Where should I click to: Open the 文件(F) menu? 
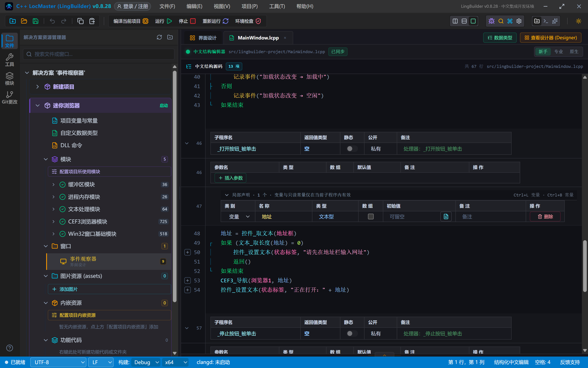[167, 6]
